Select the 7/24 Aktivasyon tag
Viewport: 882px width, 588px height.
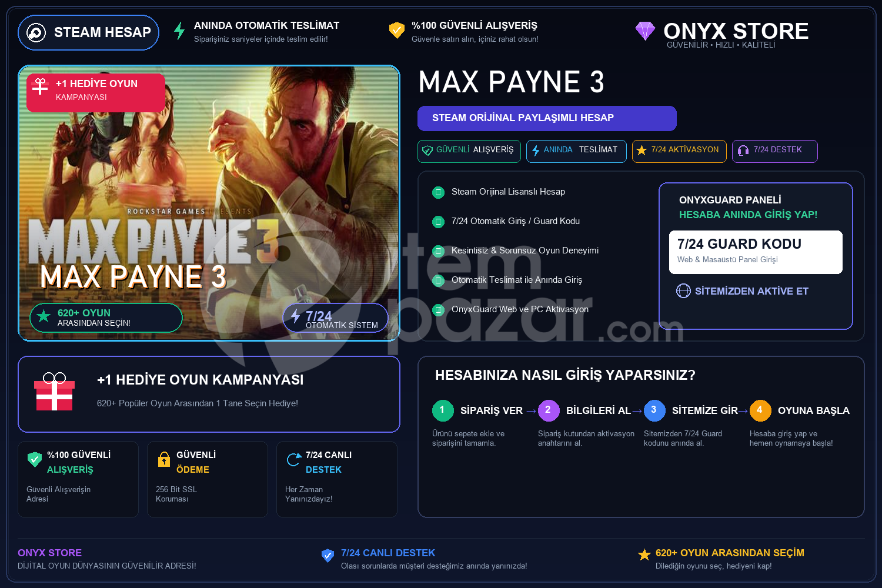point(679,151)
